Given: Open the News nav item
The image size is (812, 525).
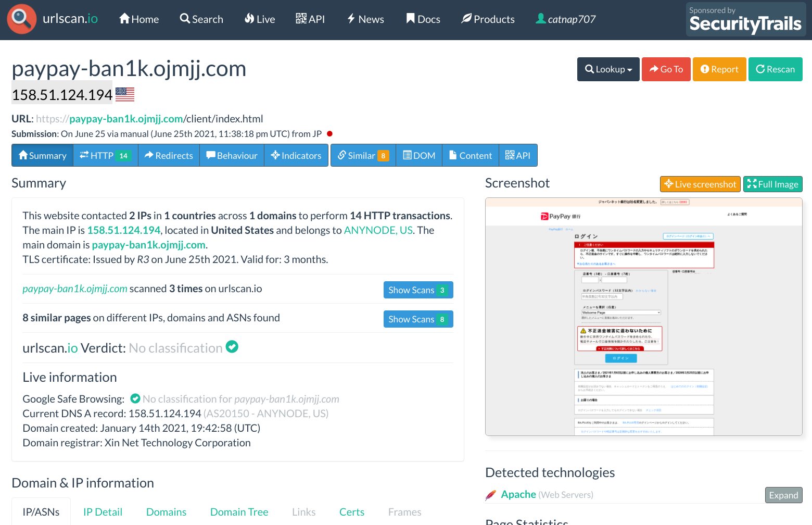Looking at the screenshot, I should pyautogui.click(x=365, y=19).
